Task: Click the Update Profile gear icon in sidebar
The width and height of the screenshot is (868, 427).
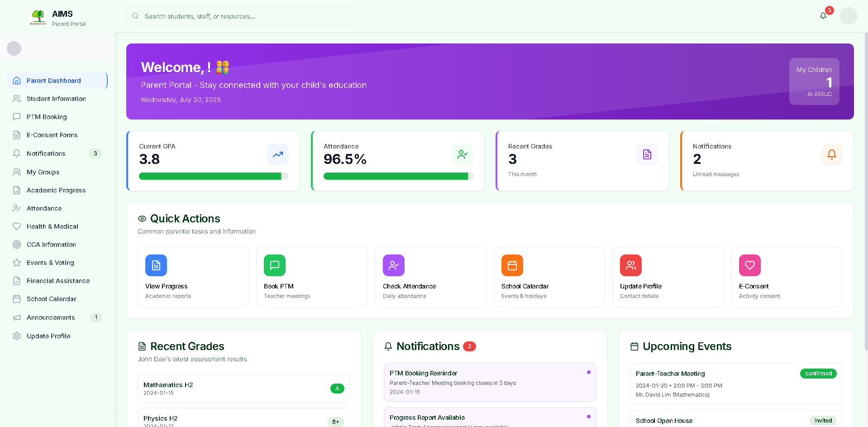Action: click(x=17, y=336)
